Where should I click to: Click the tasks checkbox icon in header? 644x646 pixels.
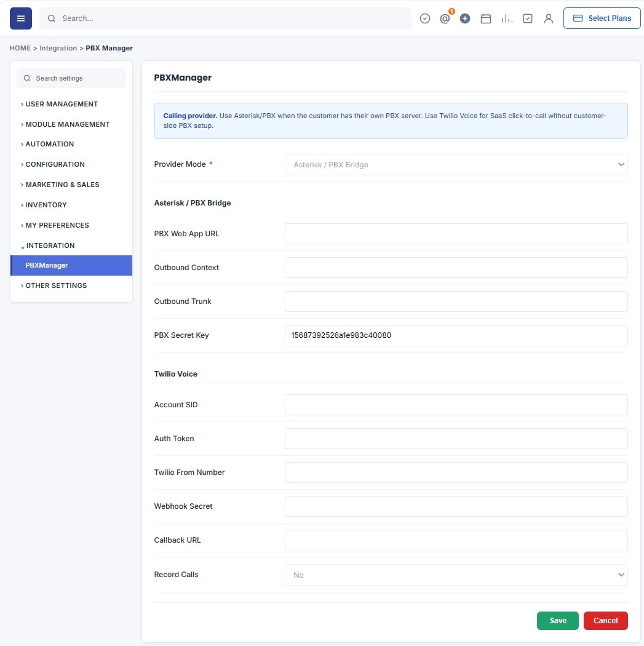click(x=528, y=18)
